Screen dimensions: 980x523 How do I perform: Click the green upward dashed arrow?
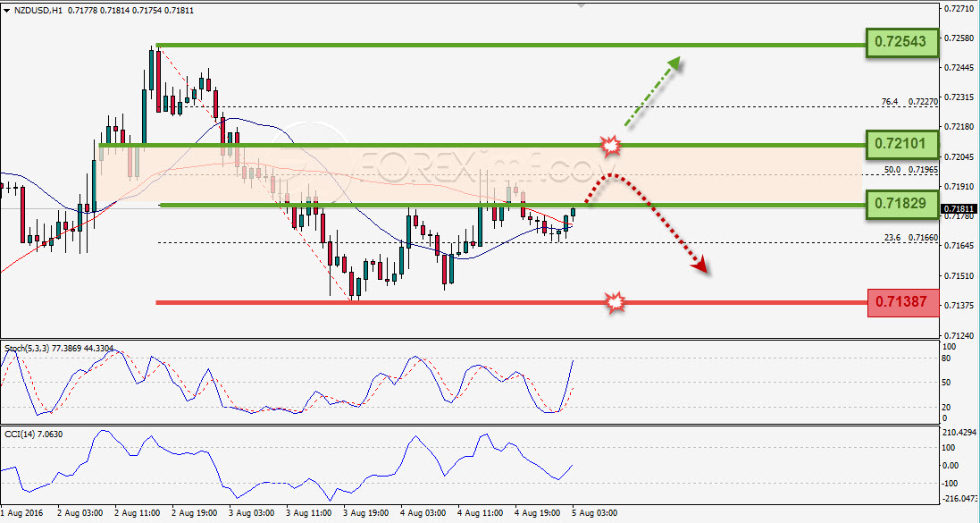click(x=652, y=93)
